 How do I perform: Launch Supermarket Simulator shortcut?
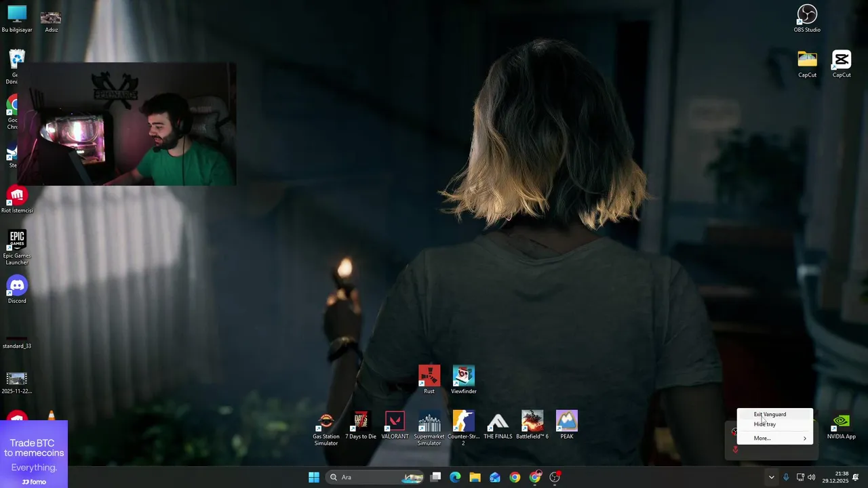429,428
